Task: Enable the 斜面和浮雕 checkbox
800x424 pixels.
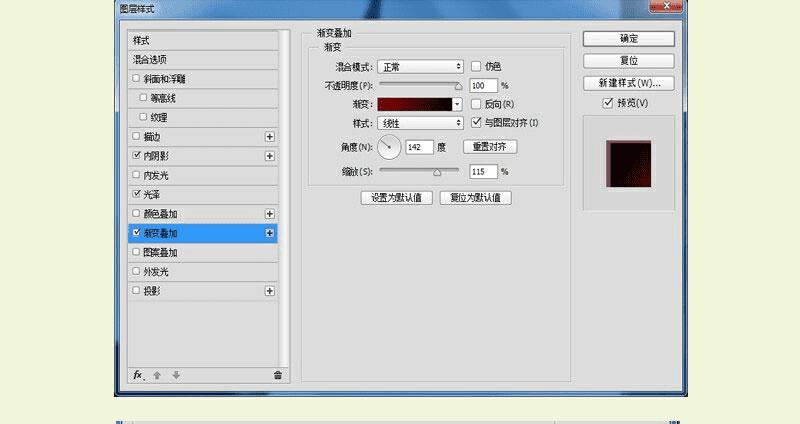Action: 136,79
